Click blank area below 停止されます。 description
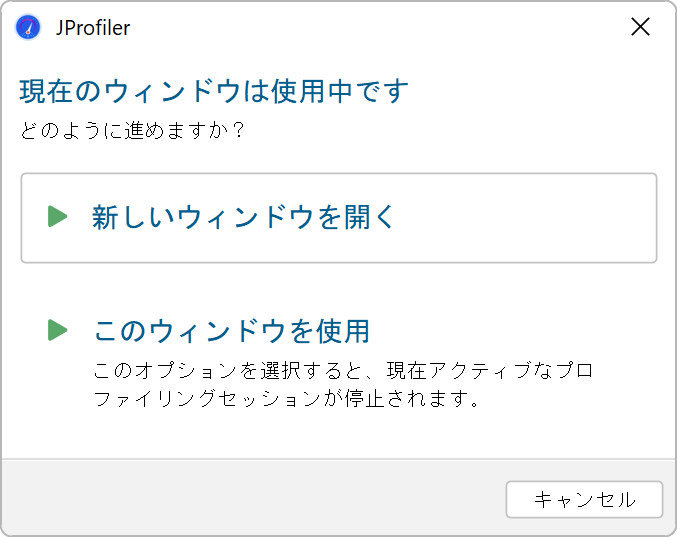This screenshot has width=677, height=537. pyautogui.click(x=339, y=434)
